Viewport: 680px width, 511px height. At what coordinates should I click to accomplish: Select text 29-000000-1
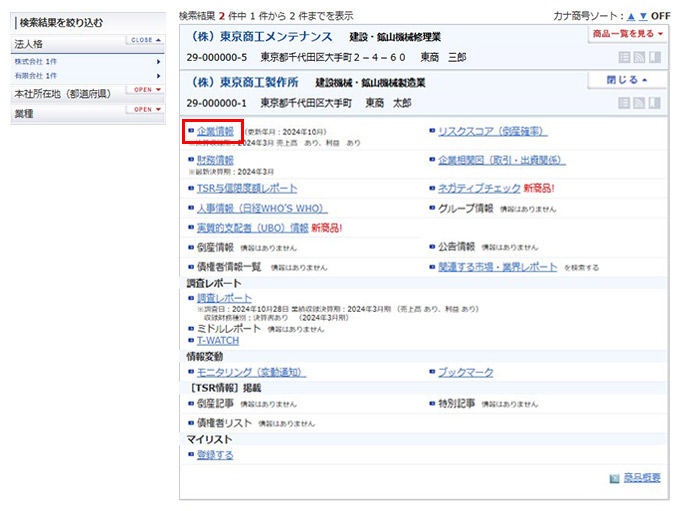(216, 103)
